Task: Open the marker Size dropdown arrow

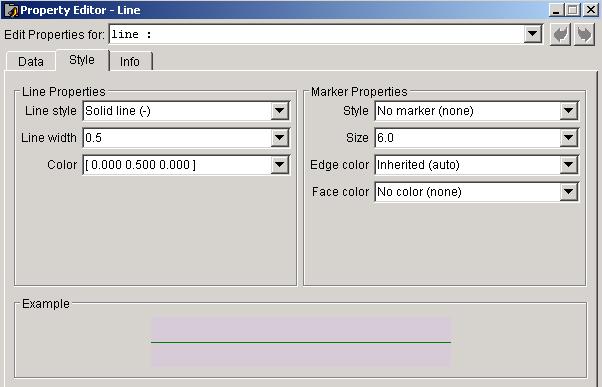Action: point(569,138)
